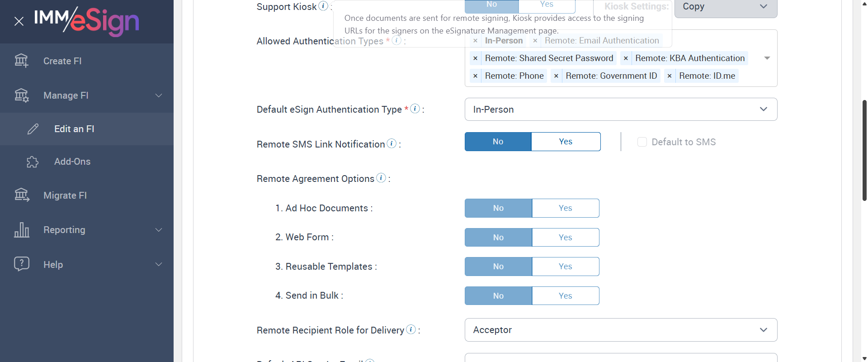This screenshot has width=868, height=362.
Task: Open Remote Recipient Role for Delivery dropdown
Action: click(x=621, y=330)
